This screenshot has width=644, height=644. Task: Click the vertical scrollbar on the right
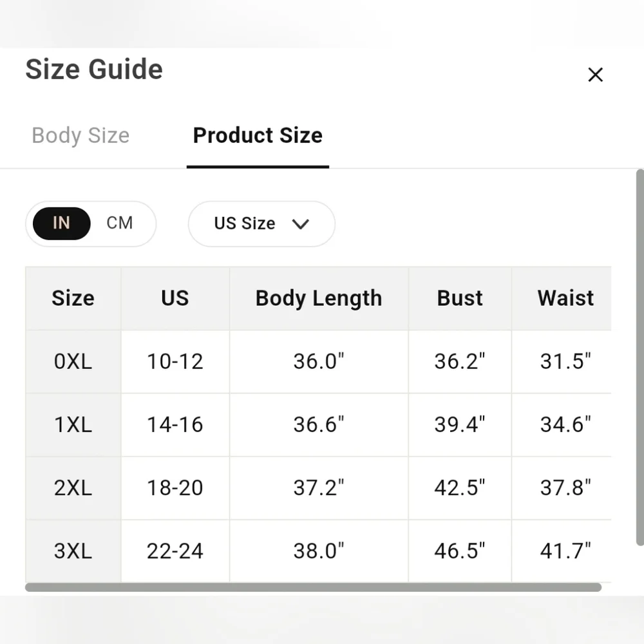[640, 357]
